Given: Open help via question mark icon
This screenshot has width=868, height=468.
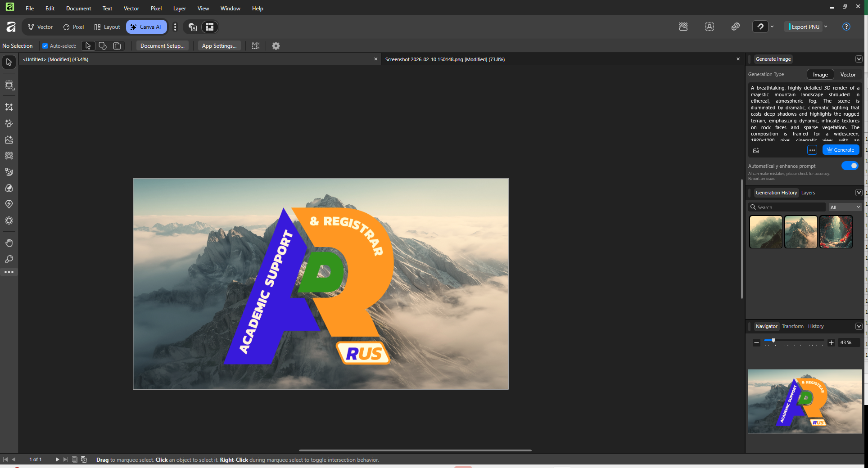Looking at the screenshot, I should point(846,27).
